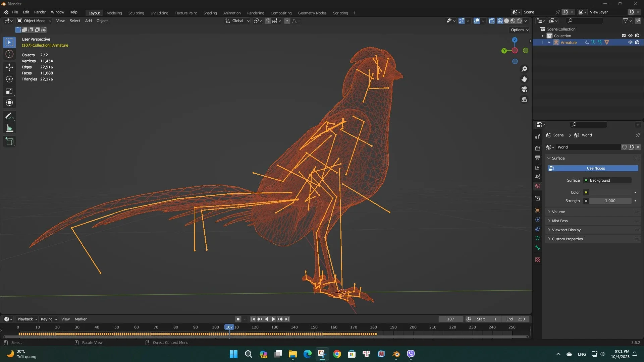
Task: Hide Armature in viewport via eye icon
Action: (630, 42)
